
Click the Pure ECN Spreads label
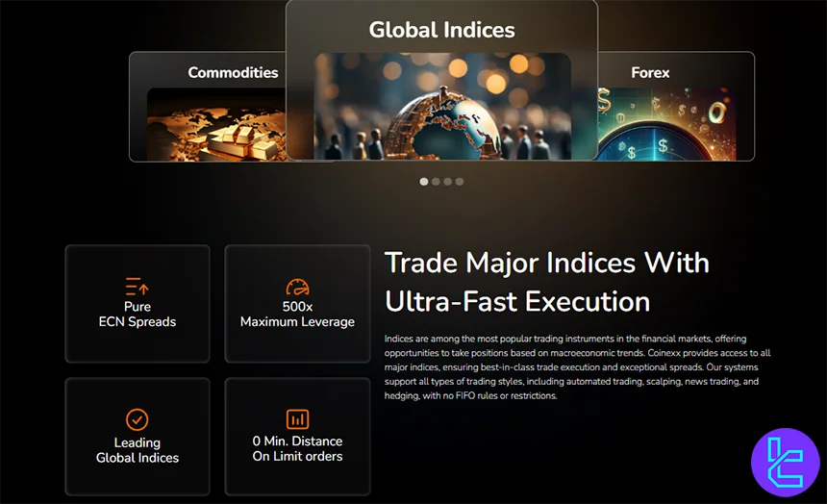(138, 314)
